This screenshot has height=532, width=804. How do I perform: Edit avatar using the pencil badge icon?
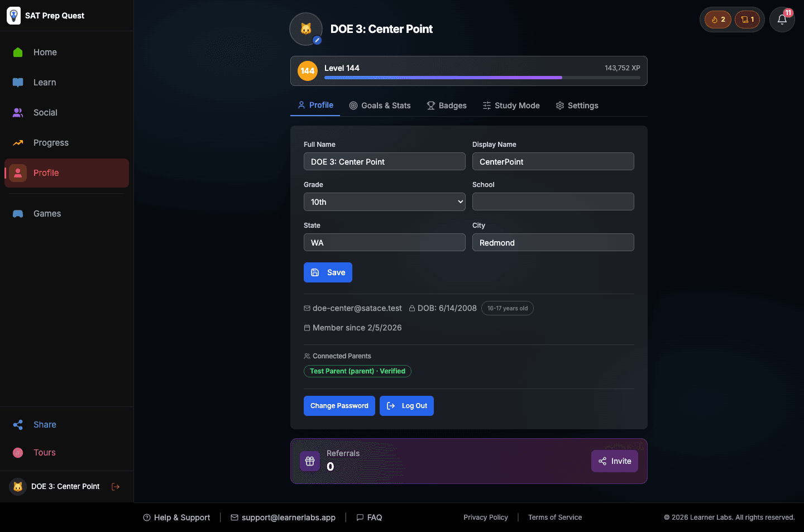coord(317,40)
